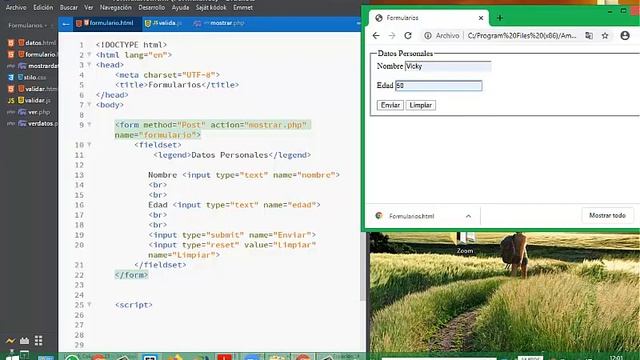
Task: Place cursor on the legend Datos Personales line
Action: coord(232,155)
